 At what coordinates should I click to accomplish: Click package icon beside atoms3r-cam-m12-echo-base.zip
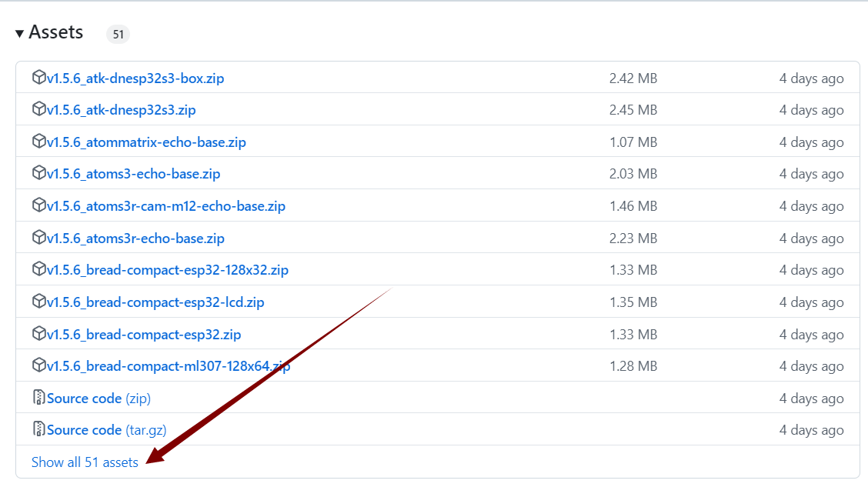[38, 205]
